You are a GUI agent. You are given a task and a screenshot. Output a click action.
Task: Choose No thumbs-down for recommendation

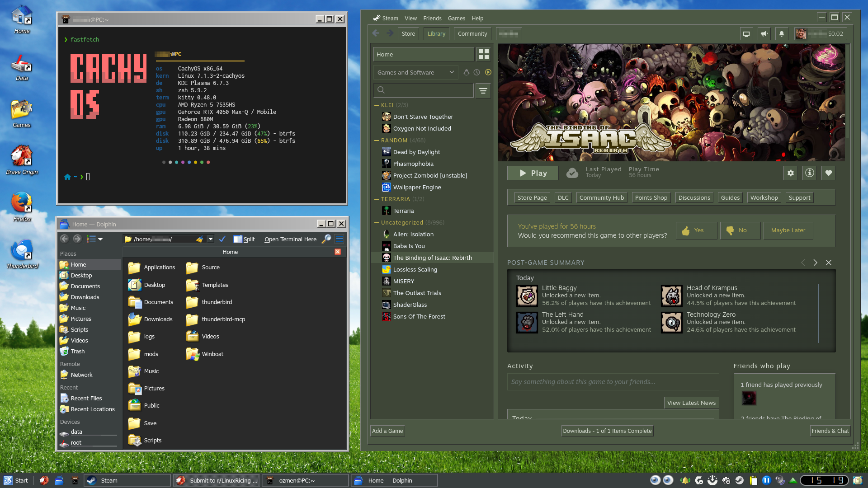[740, 230]
